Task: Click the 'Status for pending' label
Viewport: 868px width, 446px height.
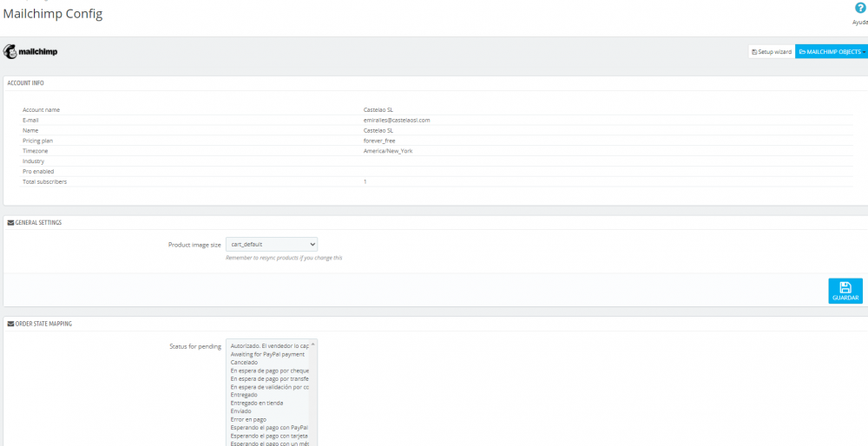Action: coord(195,346)
